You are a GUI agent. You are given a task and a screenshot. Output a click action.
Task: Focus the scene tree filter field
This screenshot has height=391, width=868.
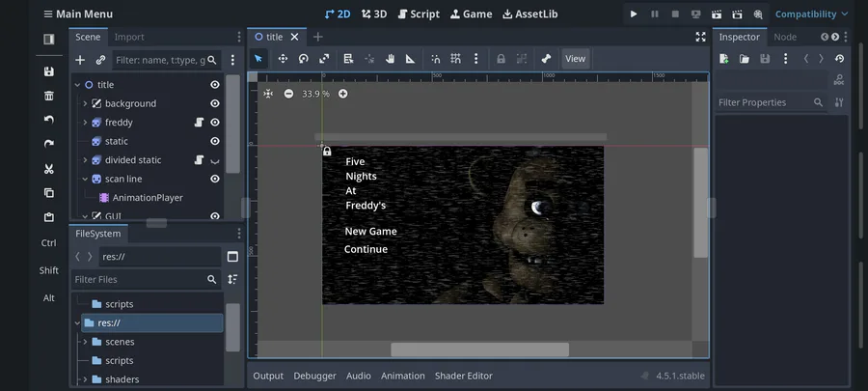[x=167, y=60]
